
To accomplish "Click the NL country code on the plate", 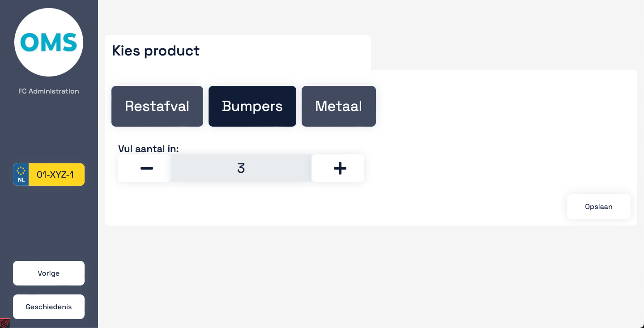I will click(21, 180).
